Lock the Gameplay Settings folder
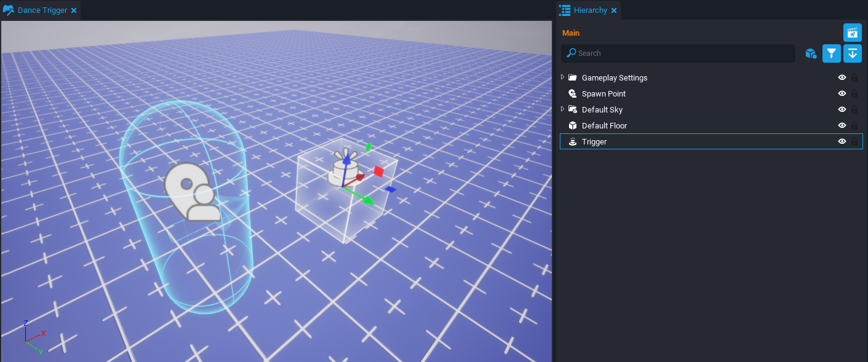 (854, 77)
